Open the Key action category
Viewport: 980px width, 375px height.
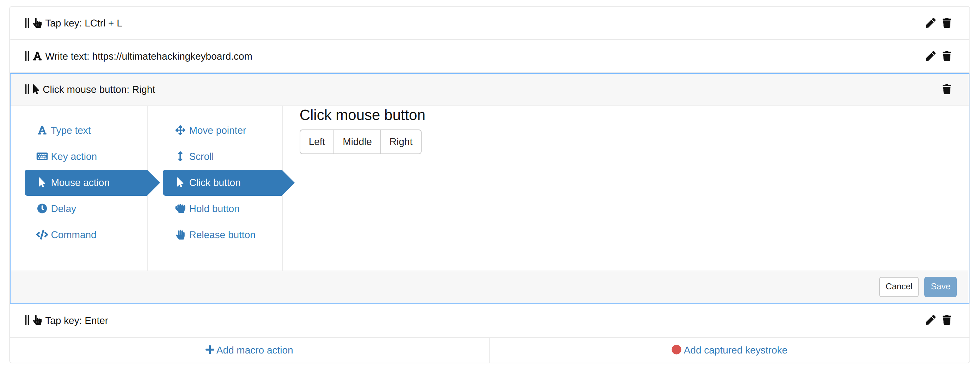pos(74,156)
